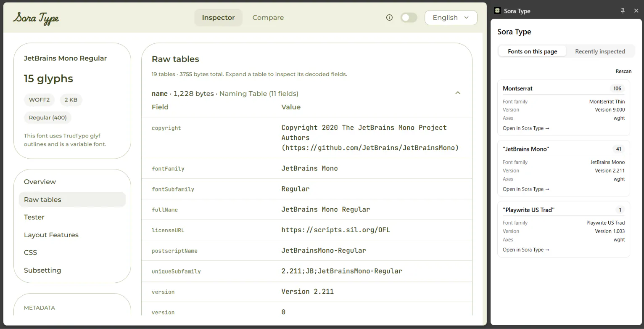Click the 1 count badge on Playwrite card

(x=620, y=210)
